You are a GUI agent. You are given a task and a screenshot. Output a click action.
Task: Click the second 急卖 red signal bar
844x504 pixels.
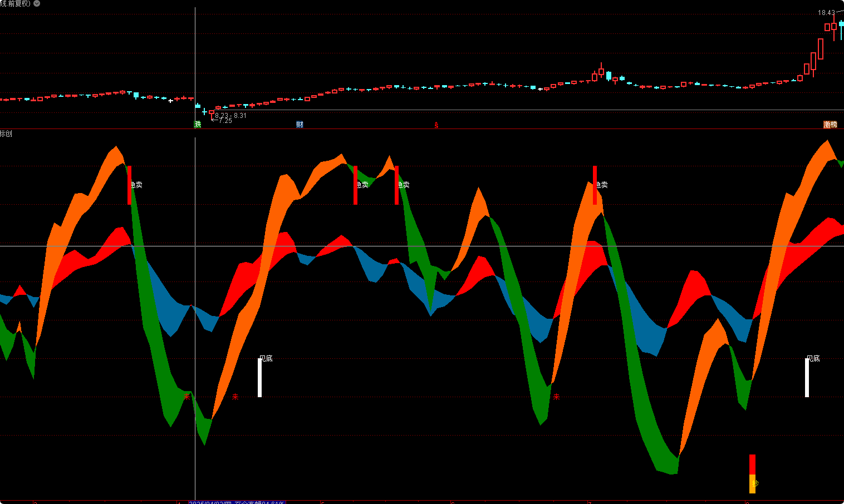pos(355,185)
